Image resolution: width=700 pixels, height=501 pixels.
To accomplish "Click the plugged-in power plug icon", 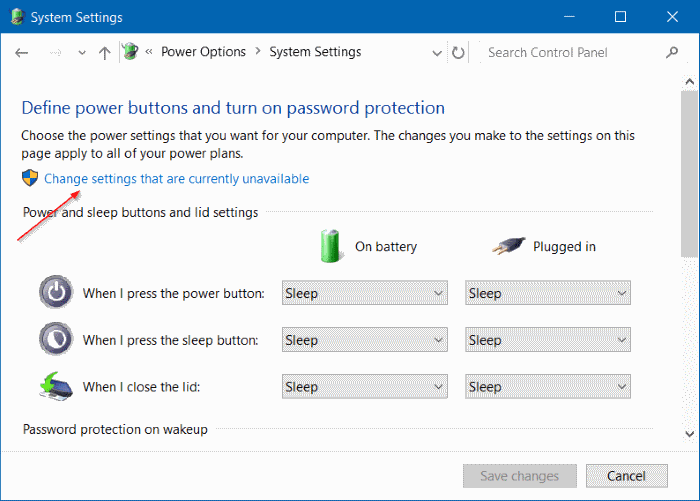I will tap(508, 245).
